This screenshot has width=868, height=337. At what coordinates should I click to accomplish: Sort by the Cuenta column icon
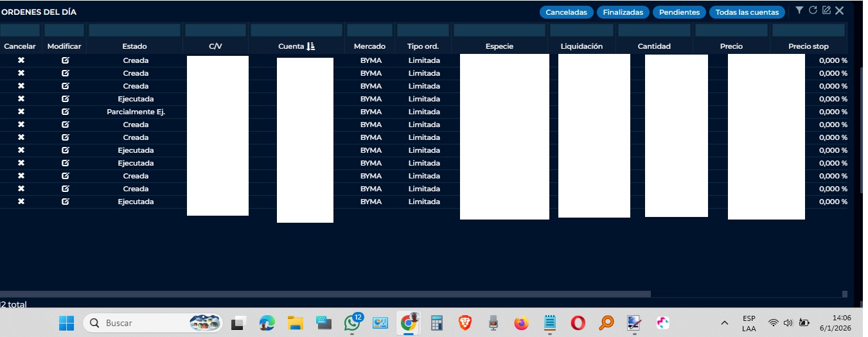tap(311, 46)
